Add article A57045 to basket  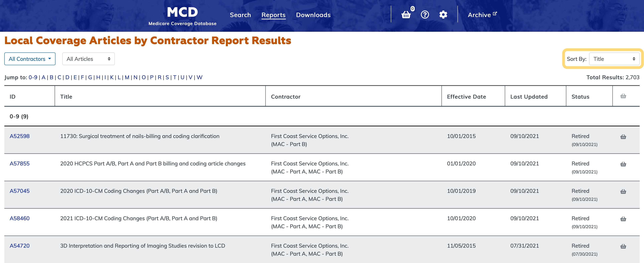coord(623,192)
